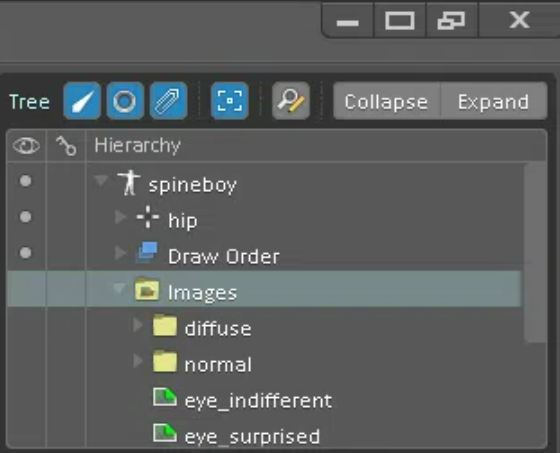Toggle visibility dot for Draw Order

[x=25, y=253]
